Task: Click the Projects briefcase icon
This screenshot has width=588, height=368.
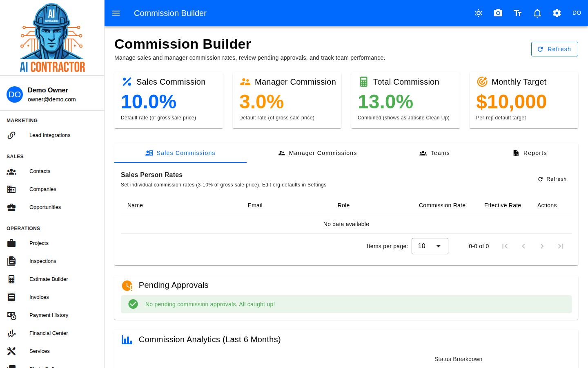Action: tap(11, 243)
